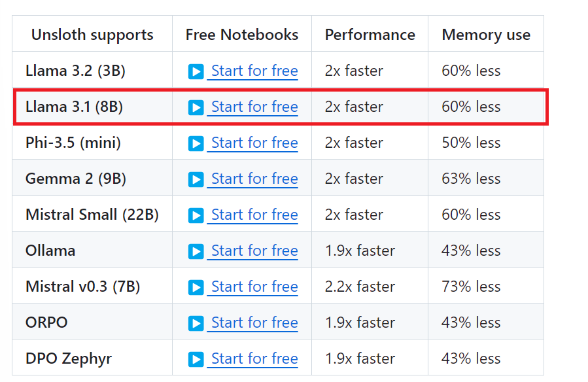Screen dimensions: 588x382
Task: Open the Llama 3.2 (3B) Start for free link
Action: coord(254,71)
